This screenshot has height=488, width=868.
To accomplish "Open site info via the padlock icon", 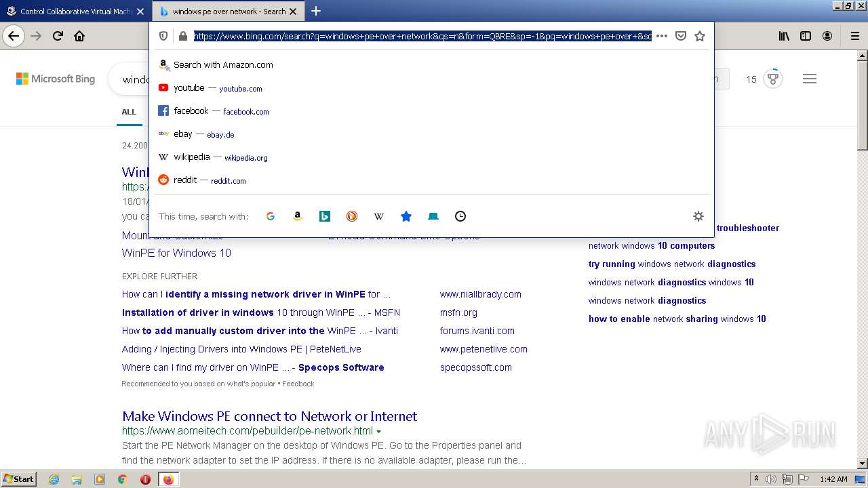I will [x=182, y=36].
